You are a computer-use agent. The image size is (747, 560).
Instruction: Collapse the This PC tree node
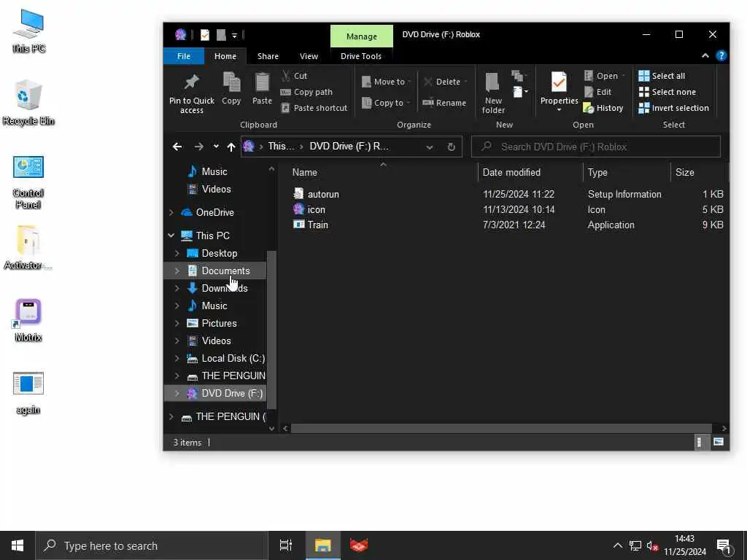171,236
